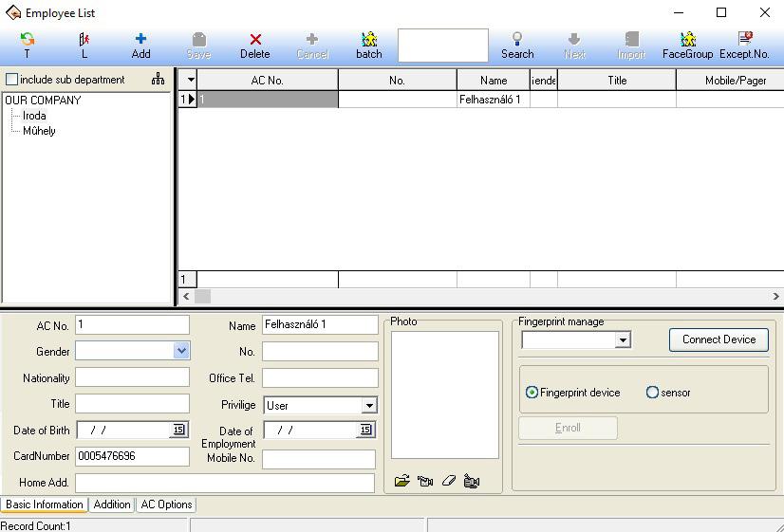784x532 pixels.
Task: Open Date of Employment calendar picker
Action: click(366, 430)
